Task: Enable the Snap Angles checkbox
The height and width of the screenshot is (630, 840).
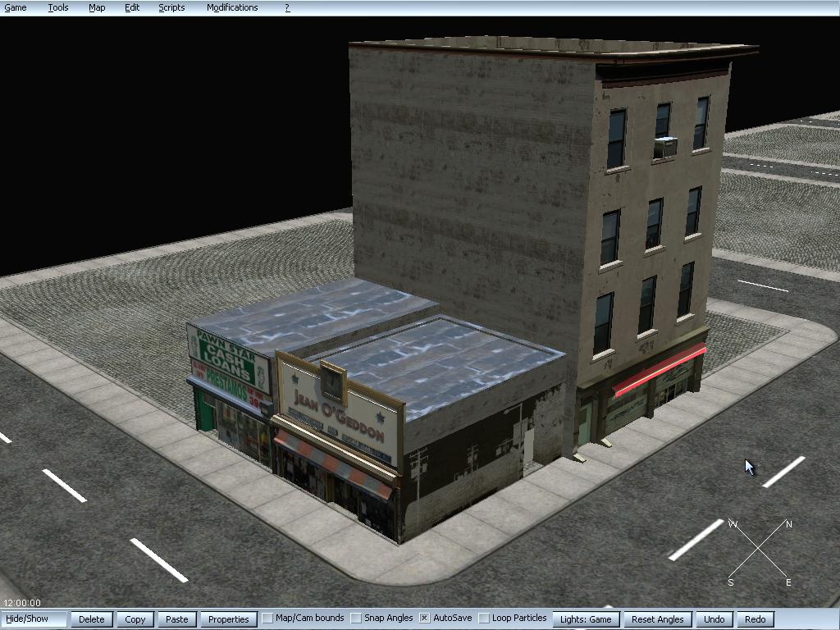Action: pos(356,619)
